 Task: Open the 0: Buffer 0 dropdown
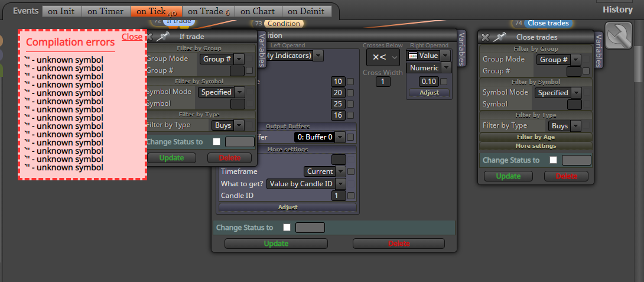(x=320, y=137)
